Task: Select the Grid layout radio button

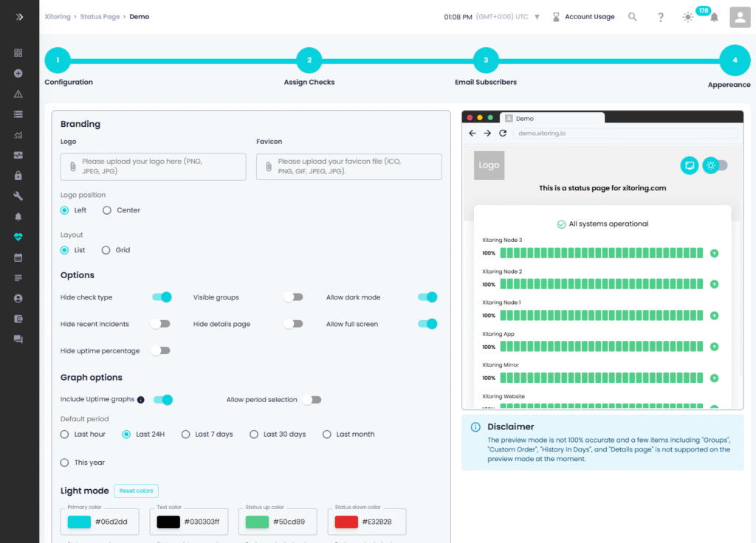Action: click(x=107, y=250)
